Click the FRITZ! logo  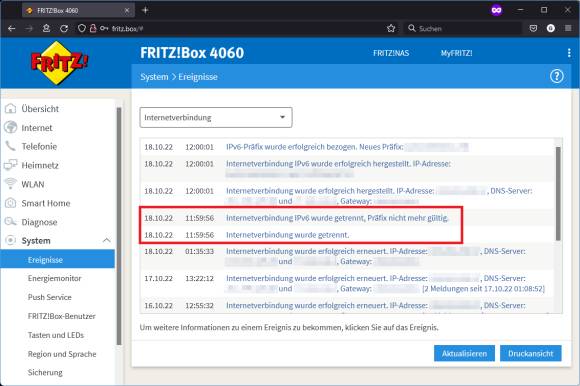click(59, 62)
